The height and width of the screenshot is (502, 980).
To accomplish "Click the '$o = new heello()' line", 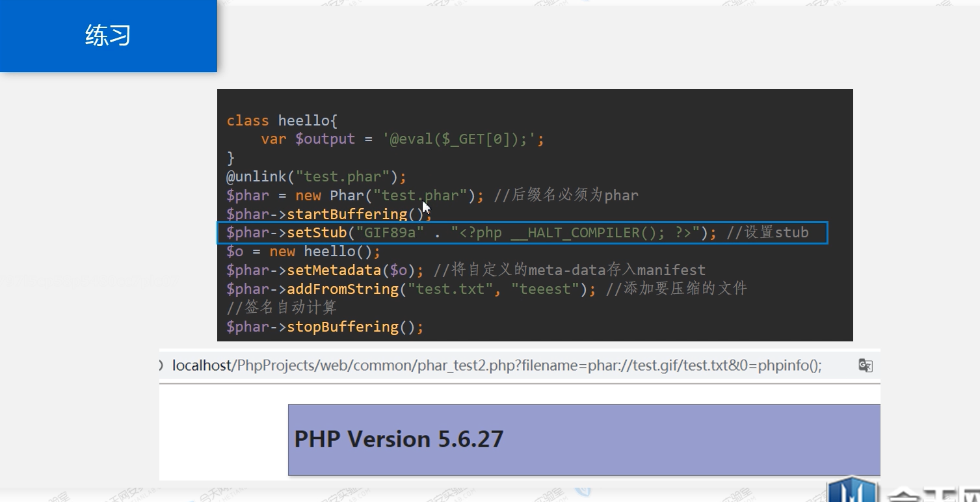I will click(x=303, y=251).
